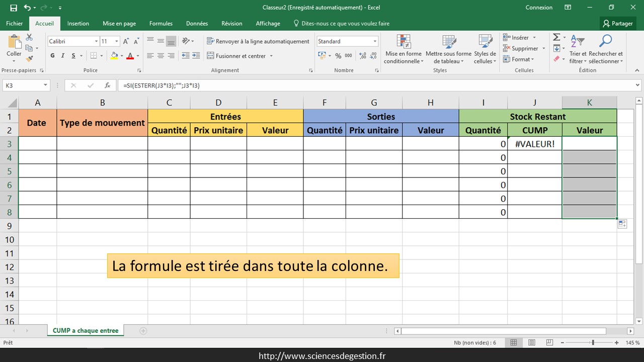Toggle italic formatting I button
The height and width of the screenshot is (362, 644).
pyautogui.click(x=63, y=56)
